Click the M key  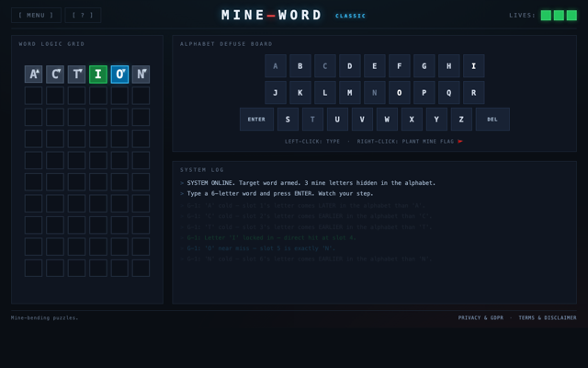(x=350, y=92)
